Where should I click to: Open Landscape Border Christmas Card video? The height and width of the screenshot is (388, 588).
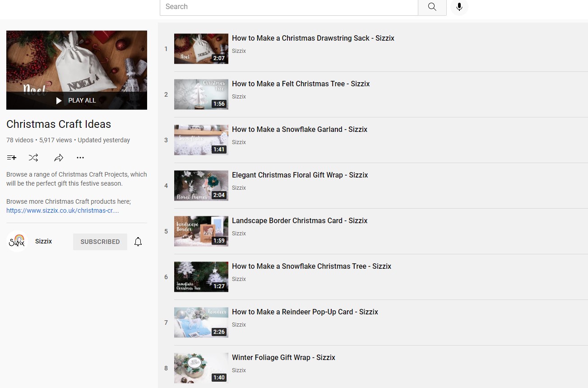[300, 221]
